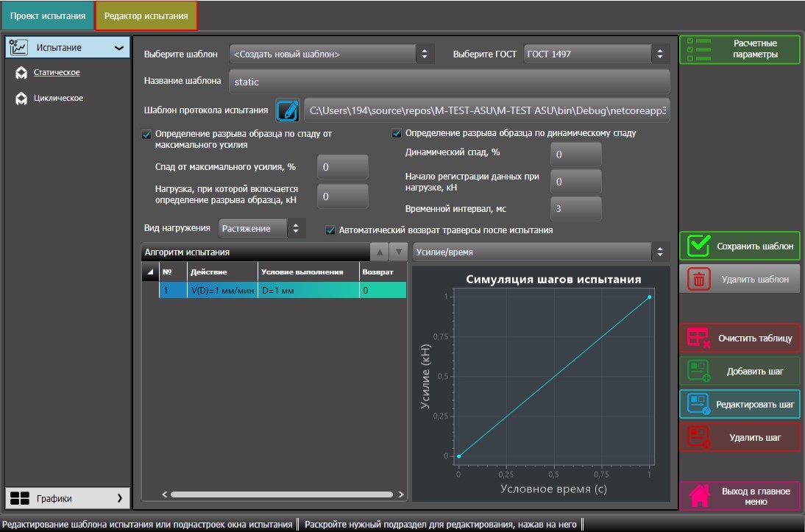Select Статическое test type
The width and height of the screenshot is (805, 532).
coord(57,72)
